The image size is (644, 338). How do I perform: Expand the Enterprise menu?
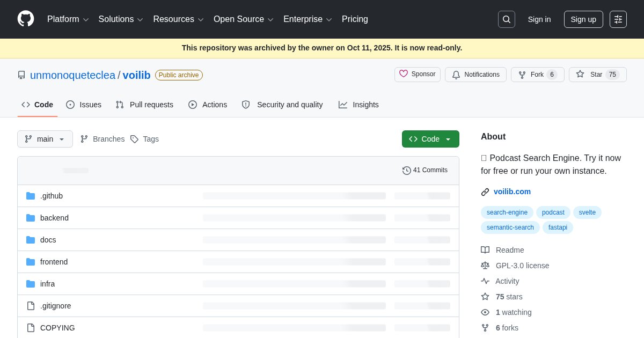[308, 19]
